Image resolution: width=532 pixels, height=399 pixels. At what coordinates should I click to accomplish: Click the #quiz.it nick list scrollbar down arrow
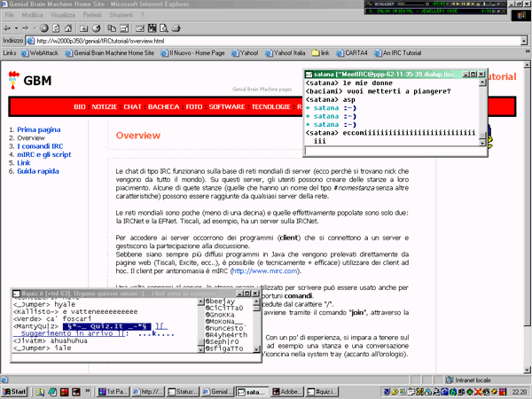(256, 349)
